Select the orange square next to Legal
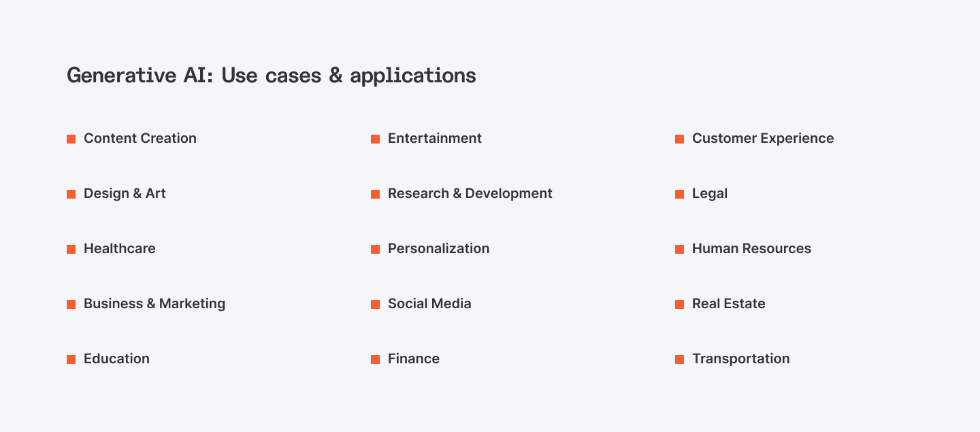 [679, 194]
